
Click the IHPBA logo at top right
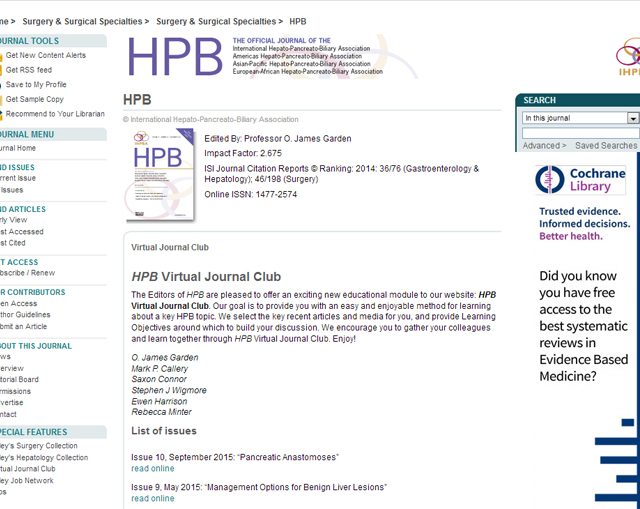tap(629, 57)
